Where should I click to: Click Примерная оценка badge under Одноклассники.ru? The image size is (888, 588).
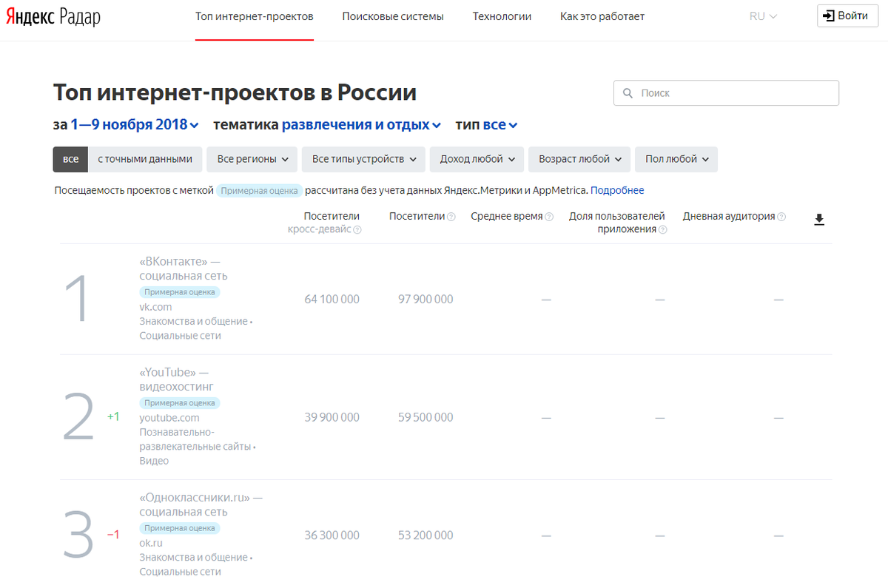pos(180,528)
